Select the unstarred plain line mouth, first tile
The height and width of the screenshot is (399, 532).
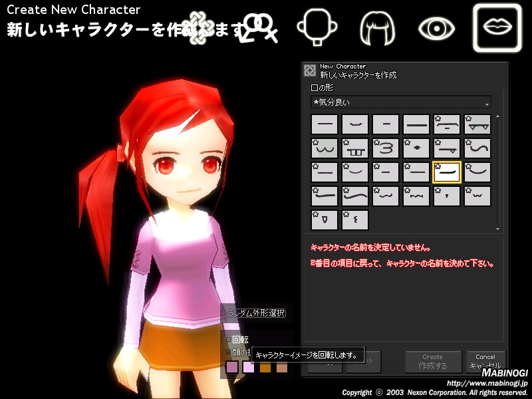coord(325,124)
